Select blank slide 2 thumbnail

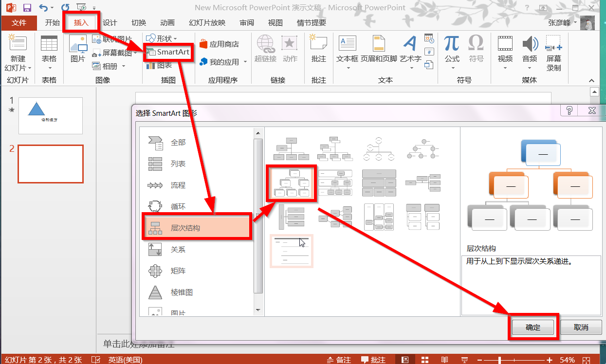coord(51,164)
